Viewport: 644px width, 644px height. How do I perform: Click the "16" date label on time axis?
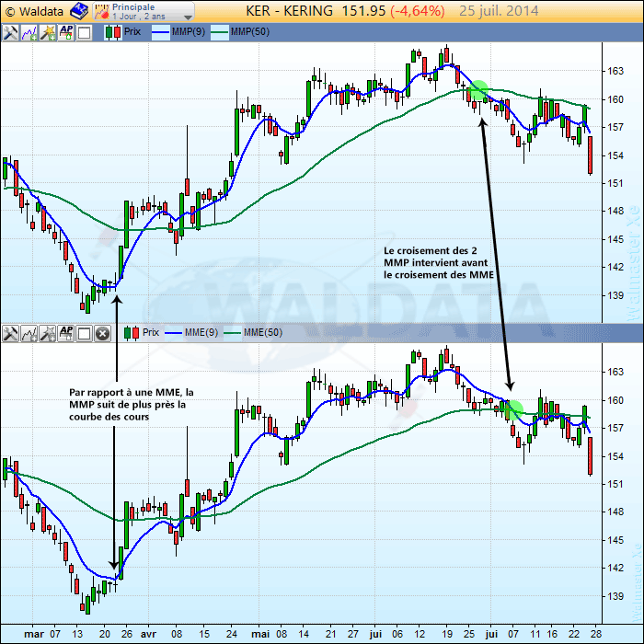(x=552, y=634)
